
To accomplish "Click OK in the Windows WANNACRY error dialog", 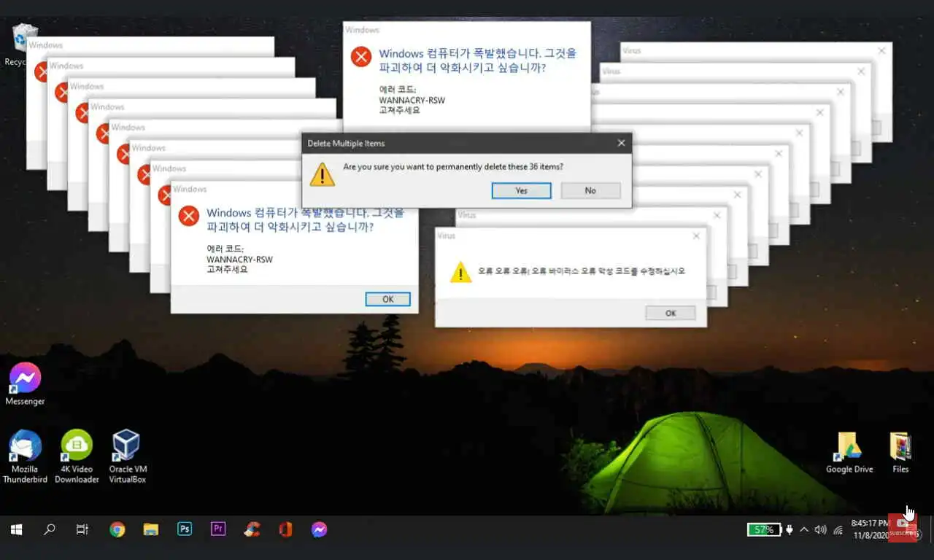I will 387,299.
